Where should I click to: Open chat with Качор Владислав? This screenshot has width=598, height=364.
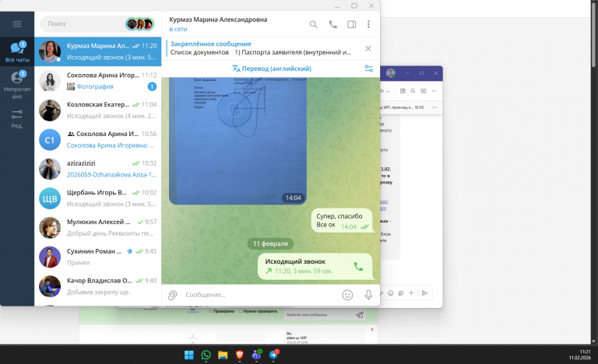[98, 286]
